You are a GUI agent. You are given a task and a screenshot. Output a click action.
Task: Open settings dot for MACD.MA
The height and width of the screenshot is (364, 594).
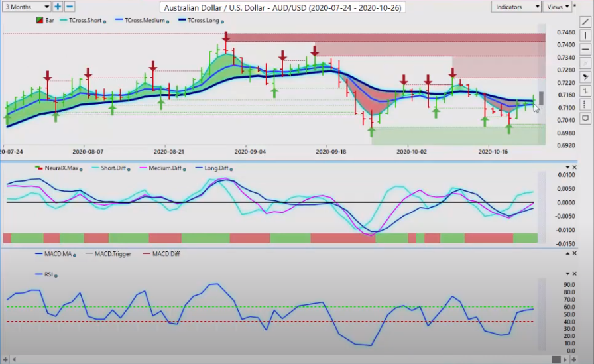tap(74, 255)
